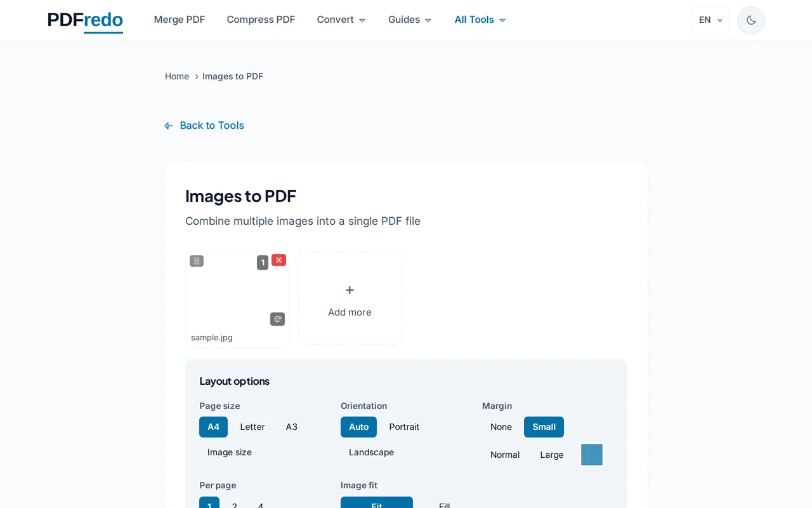Click the plus icon in Add more
This screenshot has height=508, width=812.
[350, 290]
